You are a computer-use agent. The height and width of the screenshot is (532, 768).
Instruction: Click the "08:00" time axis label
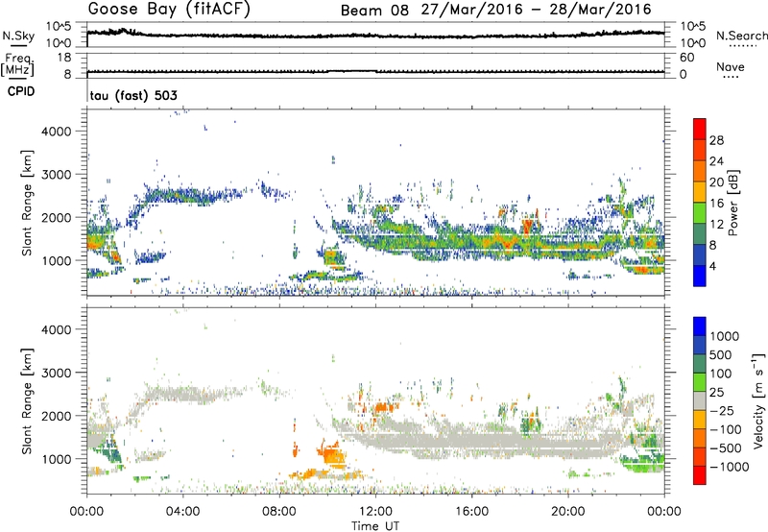click(279, 512)
